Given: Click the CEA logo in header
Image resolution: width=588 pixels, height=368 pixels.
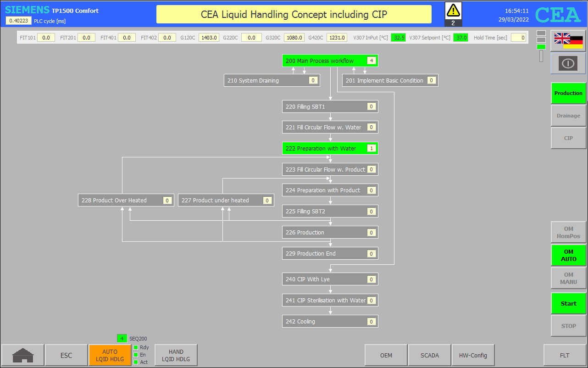Looking at the screenshot, I should [x=558, y=15].
